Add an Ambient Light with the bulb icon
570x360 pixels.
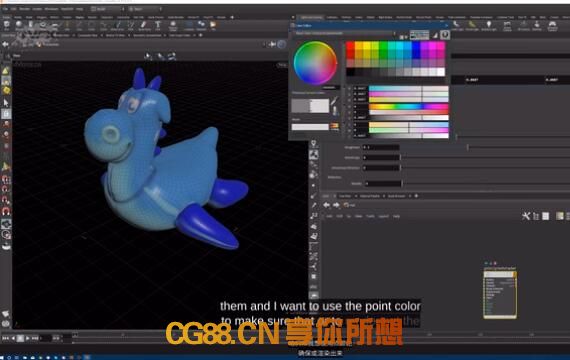tap(489, 25)
